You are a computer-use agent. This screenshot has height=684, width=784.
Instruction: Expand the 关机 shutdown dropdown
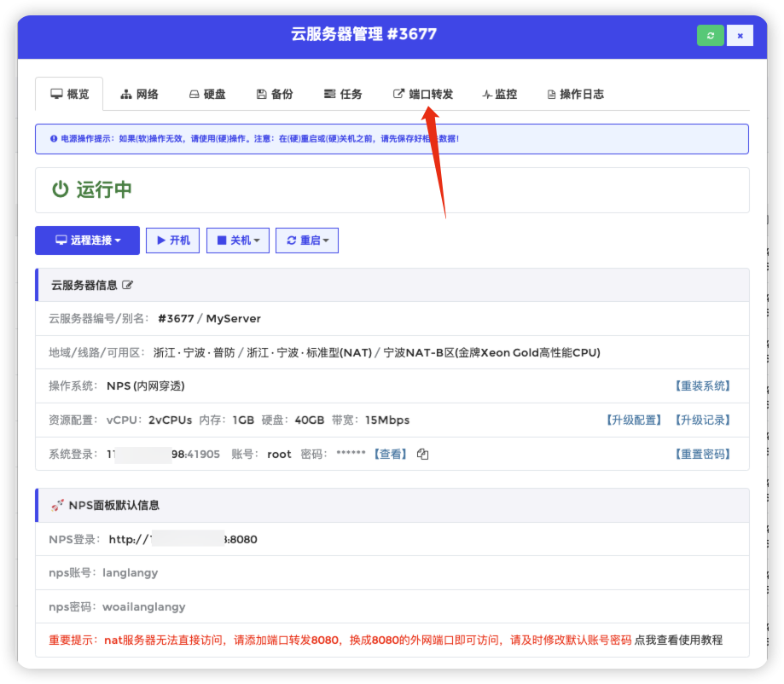[x=238, y=241]
